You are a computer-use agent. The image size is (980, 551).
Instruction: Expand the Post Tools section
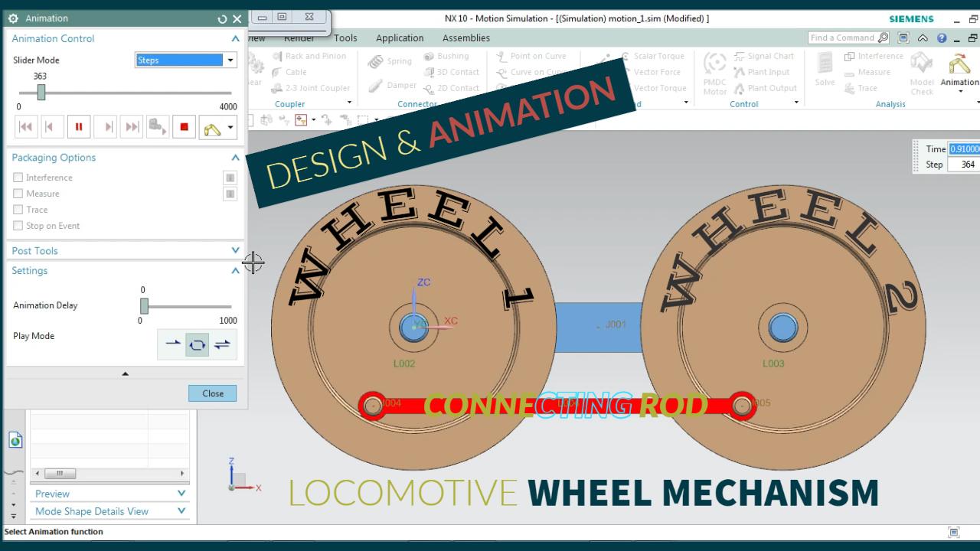tap(235, 251)
